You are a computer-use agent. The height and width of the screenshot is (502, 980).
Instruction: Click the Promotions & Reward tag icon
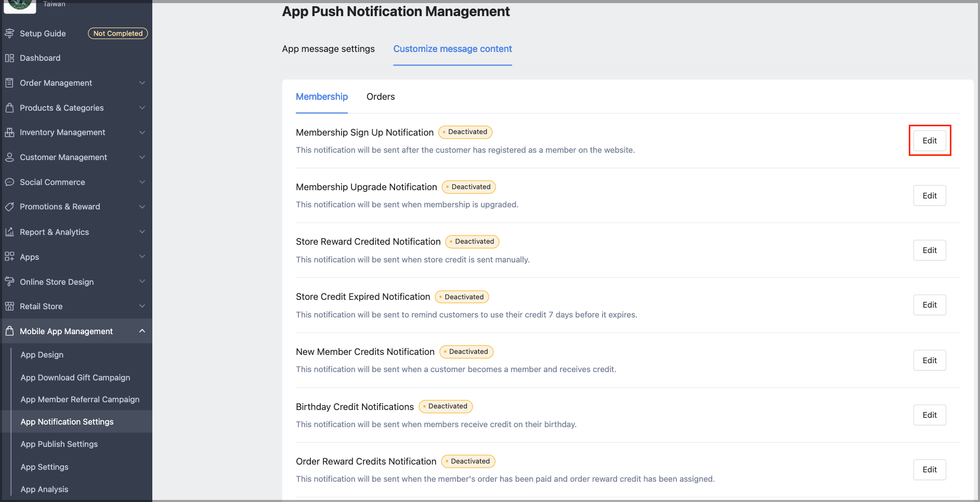[x=9, y=207]
